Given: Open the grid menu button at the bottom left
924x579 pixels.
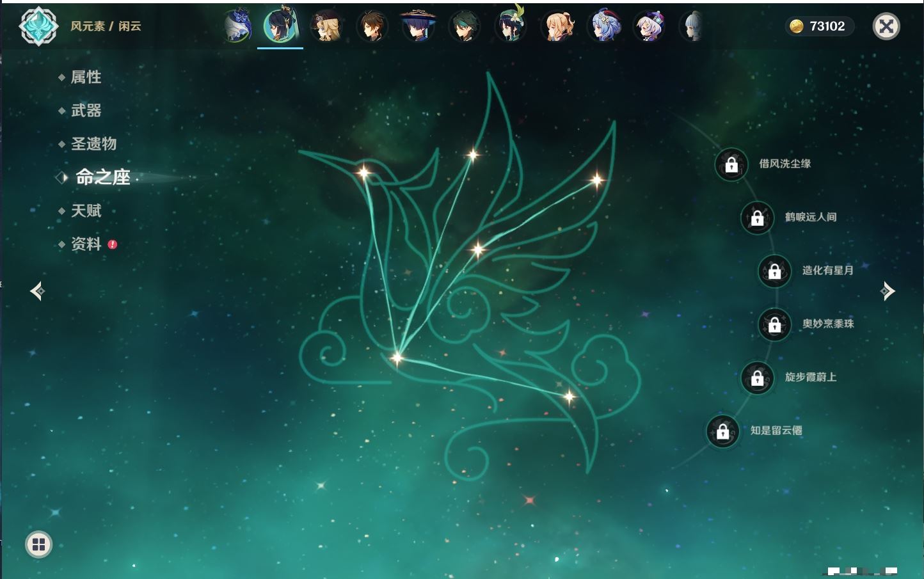Looking at the screenshot, I should tap(38, 544).
